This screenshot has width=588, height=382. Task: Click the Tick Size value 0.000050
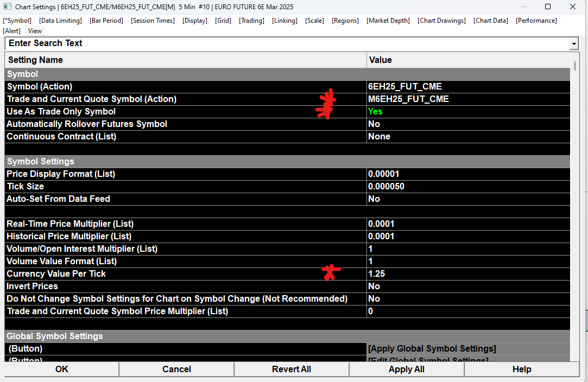coord(468,186)
